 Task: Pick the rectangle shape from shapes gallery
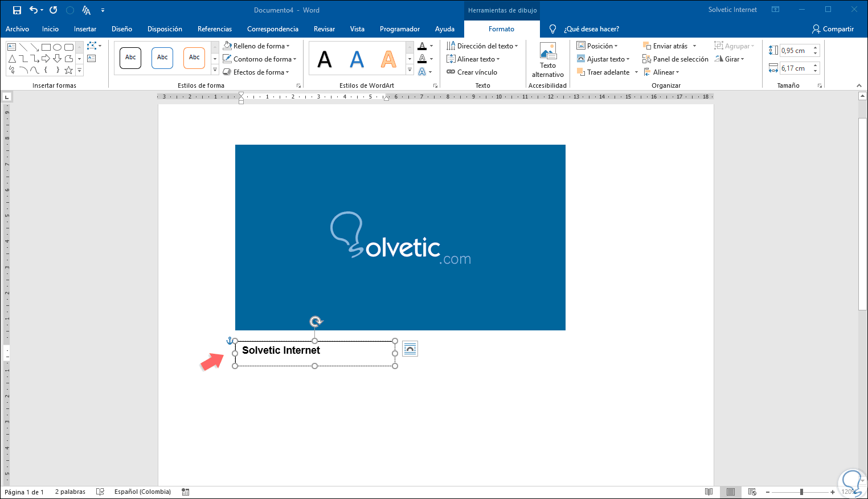click(46, 47)
